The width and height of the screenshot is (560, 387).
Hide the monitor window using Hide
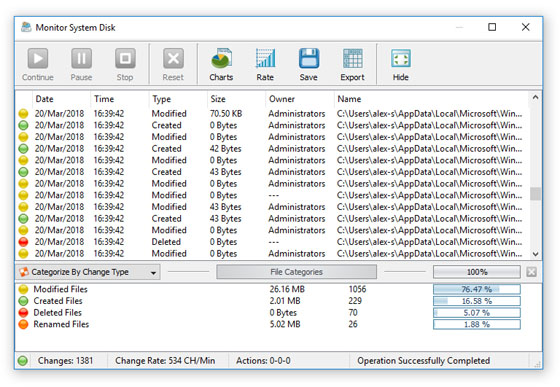coord(401,65)
